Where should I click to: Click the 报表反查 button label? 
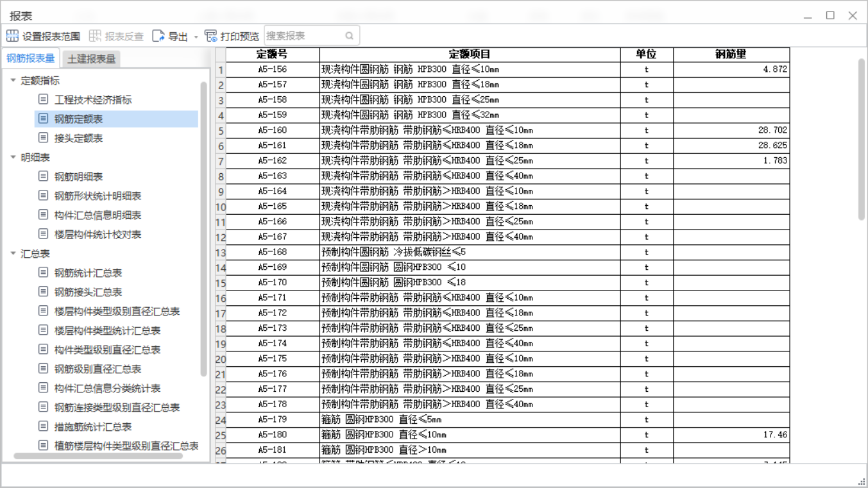(x=124, y=37)
